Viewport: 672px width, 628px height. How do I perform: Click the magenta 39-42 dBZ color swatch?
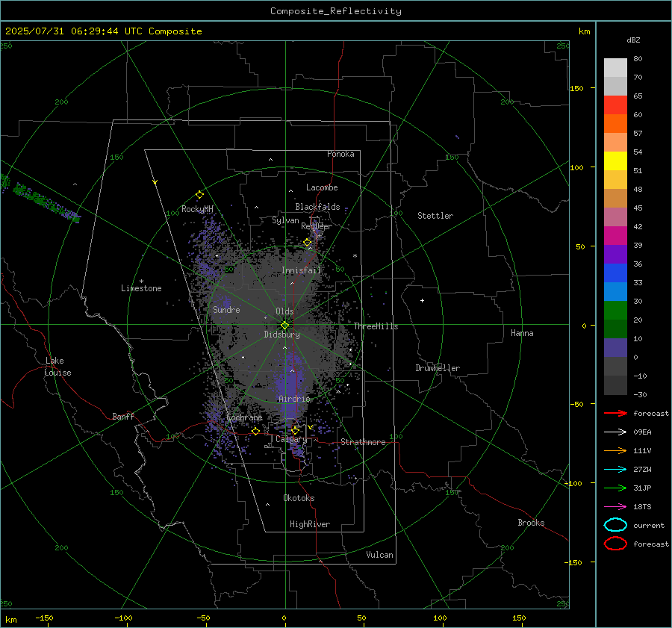pos(615,235)
